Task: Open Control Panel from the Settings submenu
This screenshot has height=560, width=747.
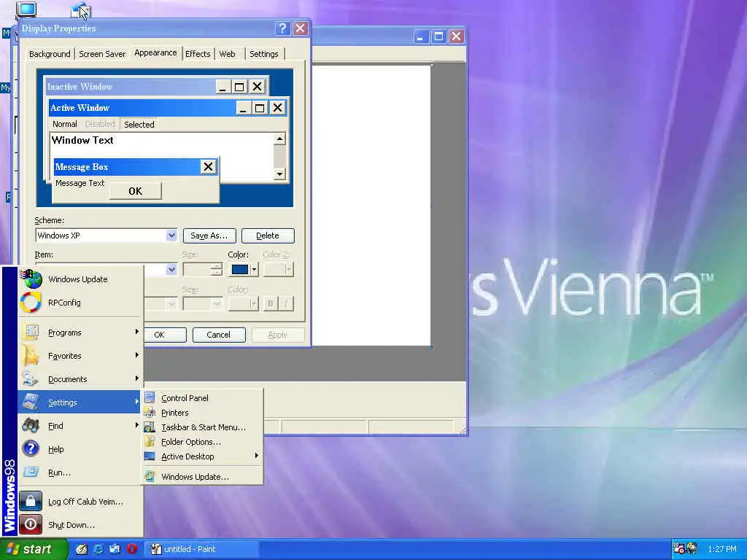Action: [203, 398]
